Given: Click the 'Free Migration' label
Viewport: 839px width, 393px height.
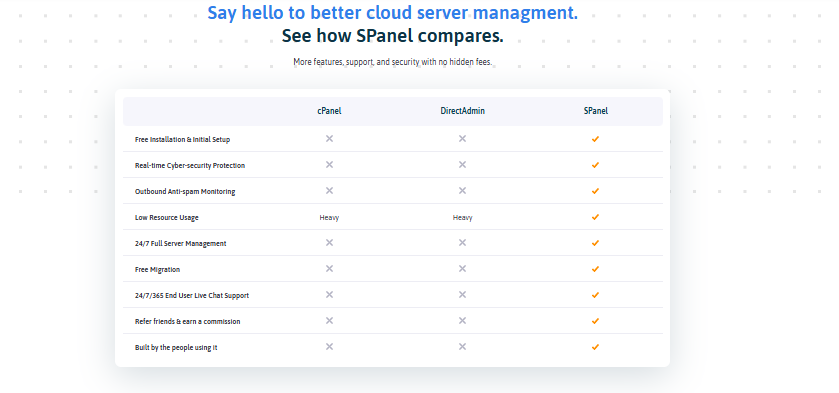Looking at the screenshot, I should [157, 269].
